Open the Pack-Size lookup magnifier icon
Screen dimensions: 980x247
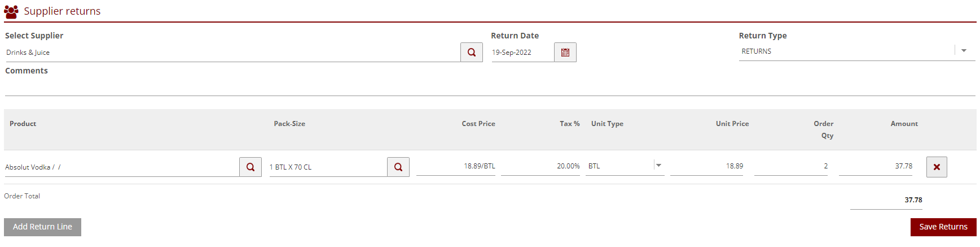[x=398, y=167]
